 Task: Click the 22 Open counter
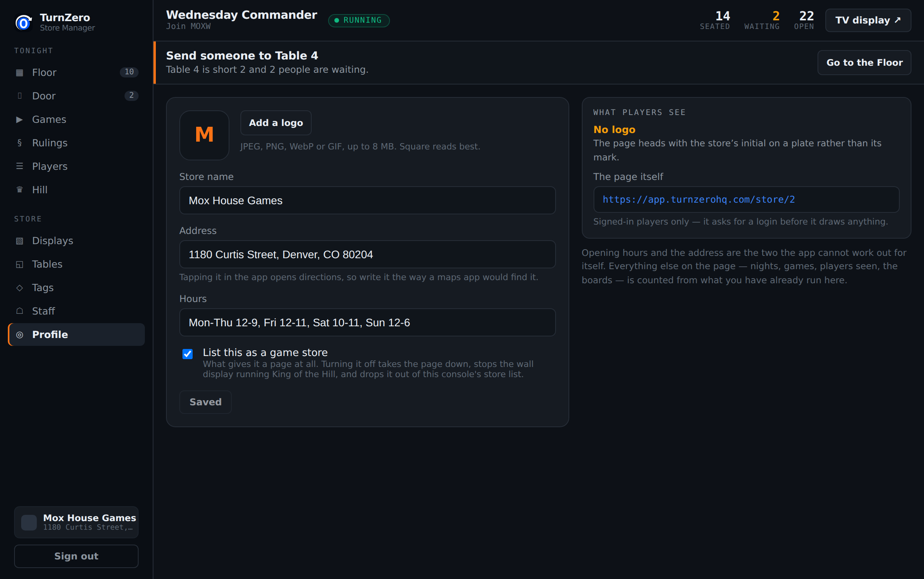804,20
